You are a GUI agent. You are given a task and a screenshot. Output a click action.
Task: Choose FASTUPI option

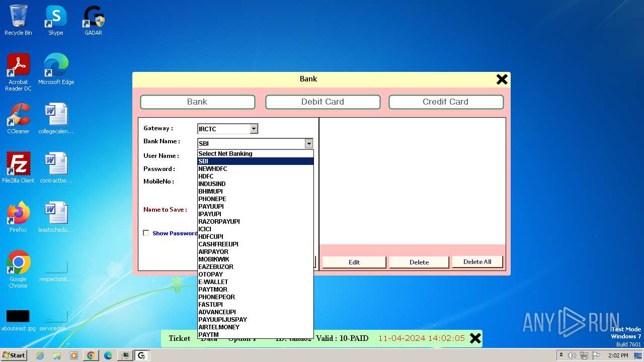pos(256,305)
